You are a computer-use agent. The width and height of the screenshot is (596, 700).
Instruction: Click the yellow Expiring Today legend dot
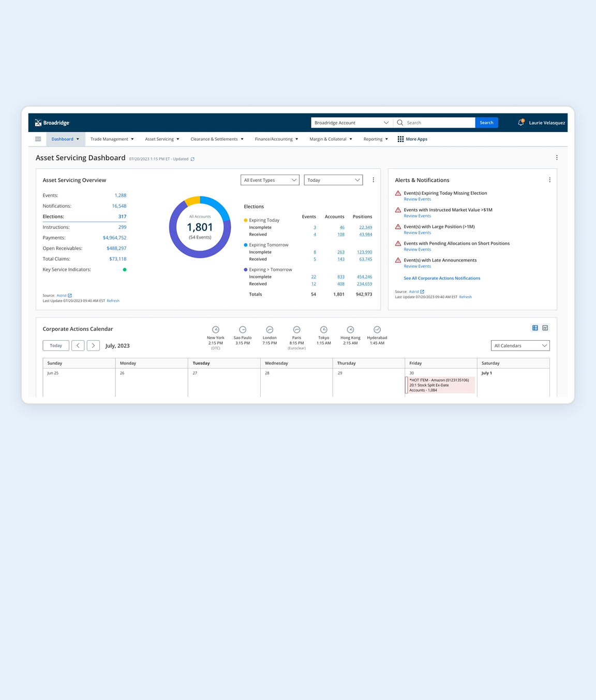[245, 220]
